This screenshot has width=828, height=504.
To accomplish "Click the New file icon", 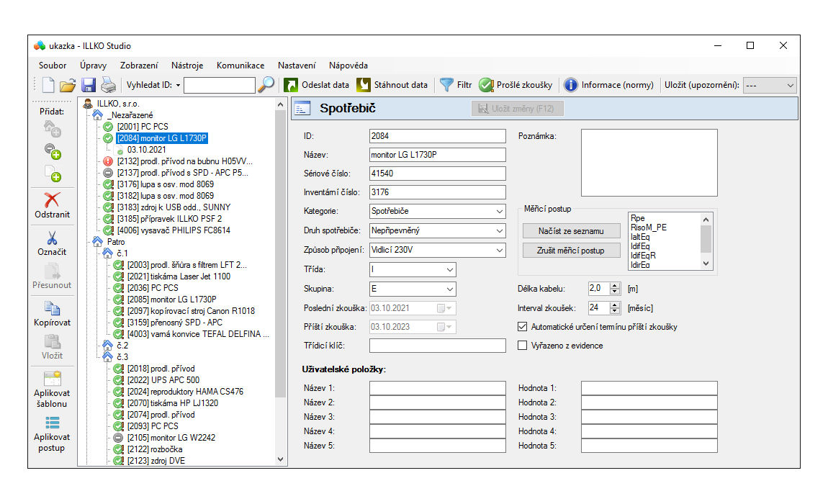I will (48, 84).
